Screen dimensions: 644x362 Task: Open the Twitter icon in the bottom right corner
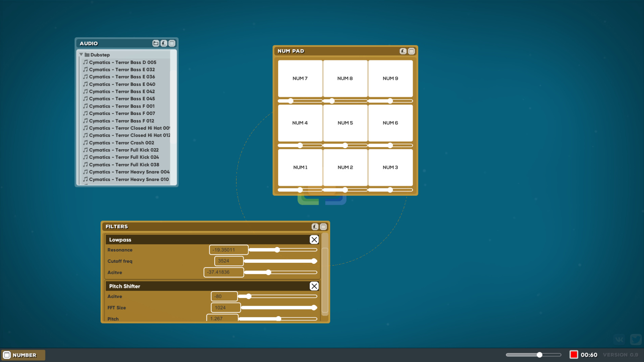click(x=636, y=339)
